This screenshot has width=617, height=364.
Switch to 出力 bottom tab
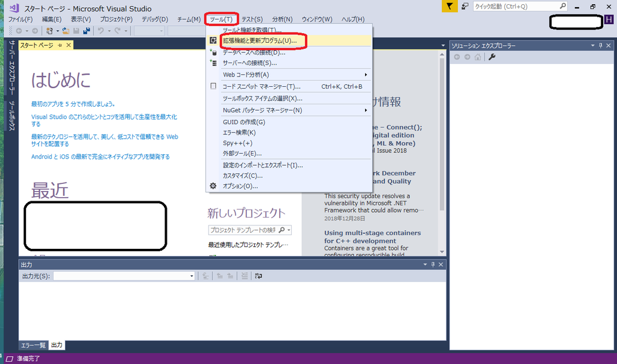[57, 345]
